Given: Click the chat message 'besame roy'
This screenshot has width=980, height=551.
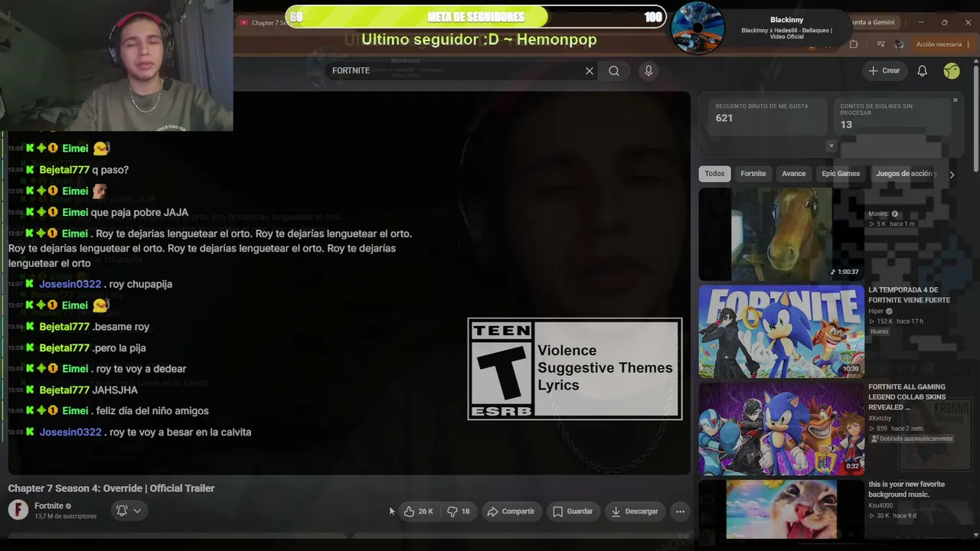Looking at the screenshot, I should (x=121, y=327).
